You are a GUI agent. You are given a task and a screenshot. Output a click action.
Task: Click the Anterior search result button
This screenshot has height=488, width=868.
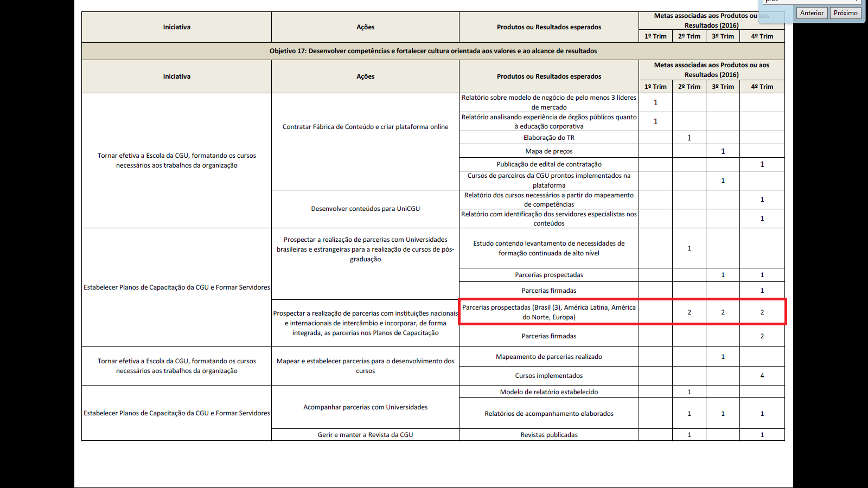[x=812, y=13]
